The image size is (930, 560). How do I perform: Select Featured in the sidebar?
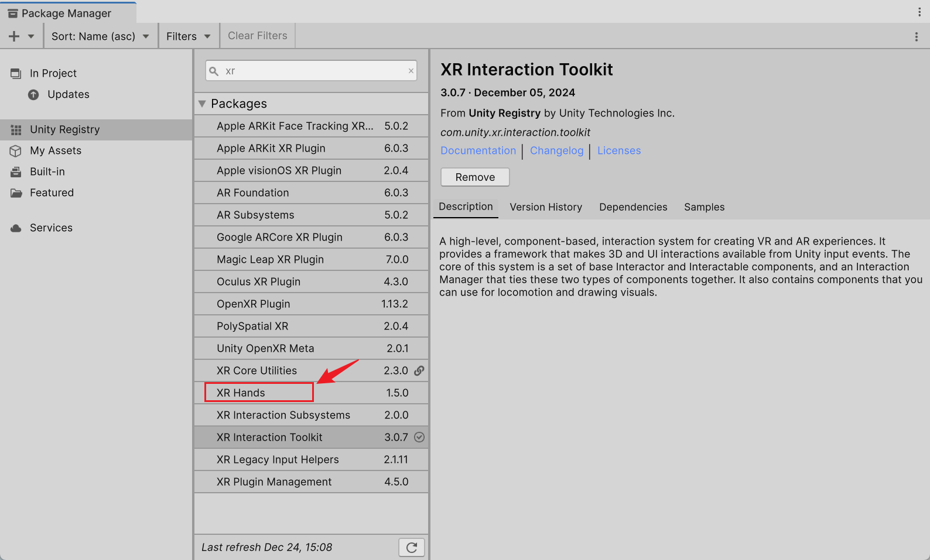point(96,193)
